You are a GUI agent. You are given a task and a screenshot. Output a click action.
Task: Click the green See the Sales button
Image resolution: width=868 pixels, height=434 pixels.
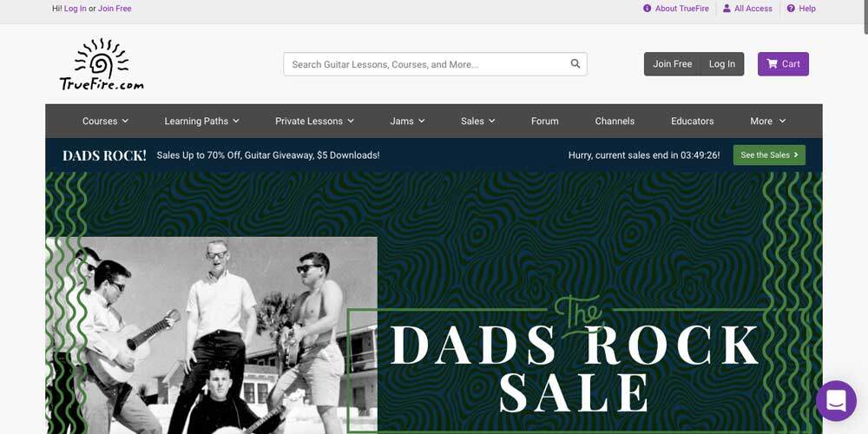(x=769, y=155)
